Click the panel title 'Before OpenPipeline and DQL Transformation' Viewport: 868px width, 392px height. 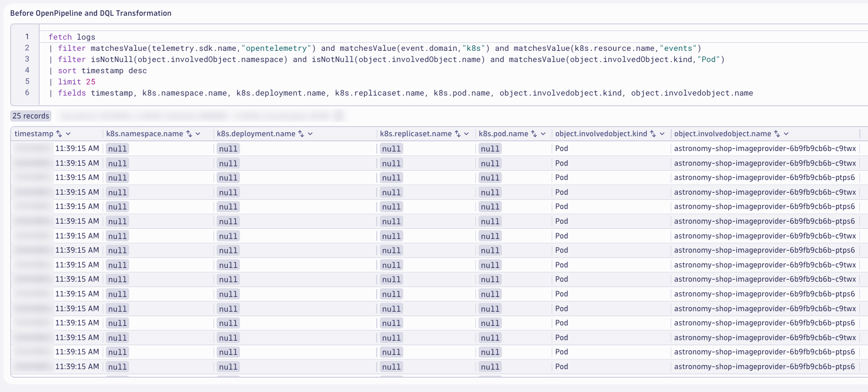(x=91, y=13)
